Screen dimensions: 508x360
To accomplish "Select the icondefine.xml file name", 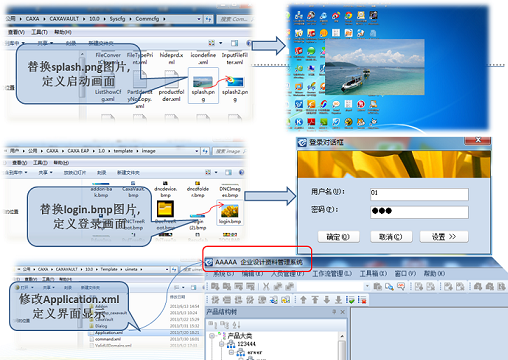I will (203, 58).
